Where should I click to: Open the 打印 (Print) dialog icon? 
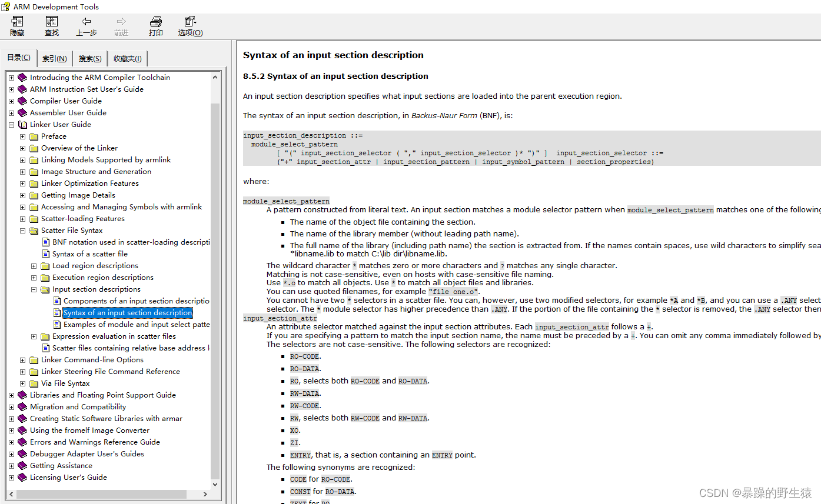click(x=155, y=26)
